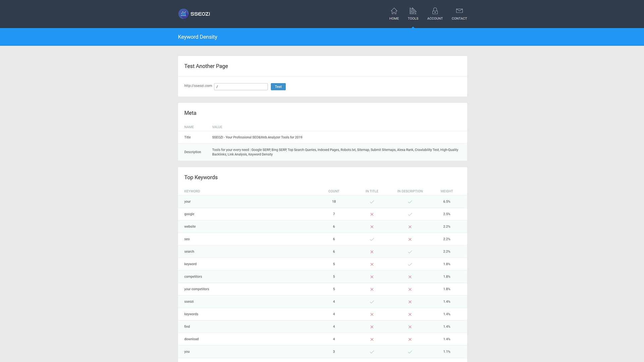Click the in-title cross for 'google'

click(x=372, y=214)
